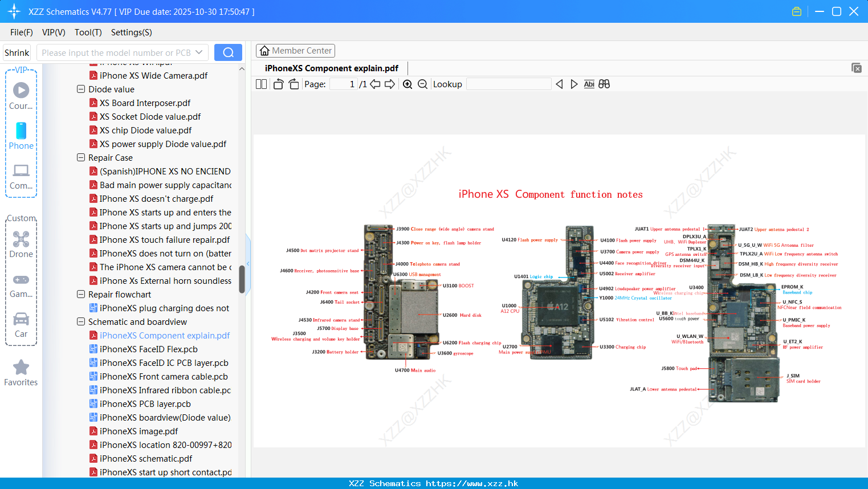Screen dimensions: 868x489
Task: Click the blue search button
Action: pos(228,52)
